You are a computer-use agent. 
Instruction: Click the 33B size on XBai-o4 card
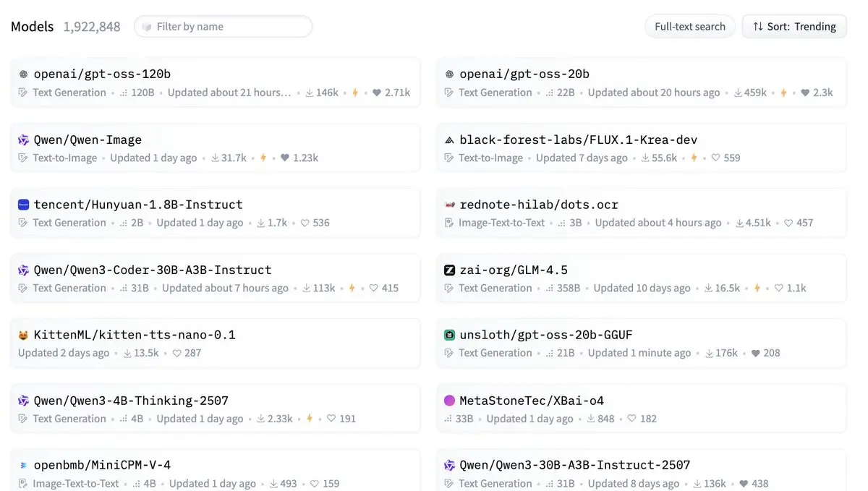pos(464,419)
